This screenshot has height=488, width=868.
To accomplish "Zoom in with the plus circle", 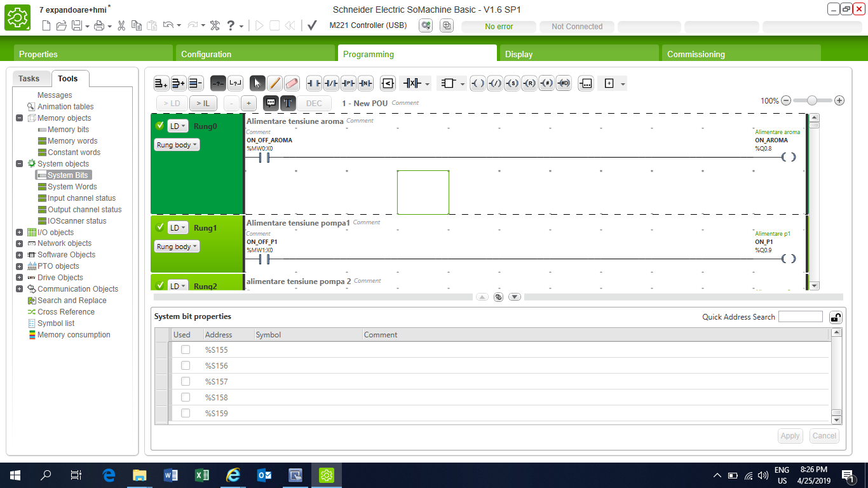I will 839,100.
